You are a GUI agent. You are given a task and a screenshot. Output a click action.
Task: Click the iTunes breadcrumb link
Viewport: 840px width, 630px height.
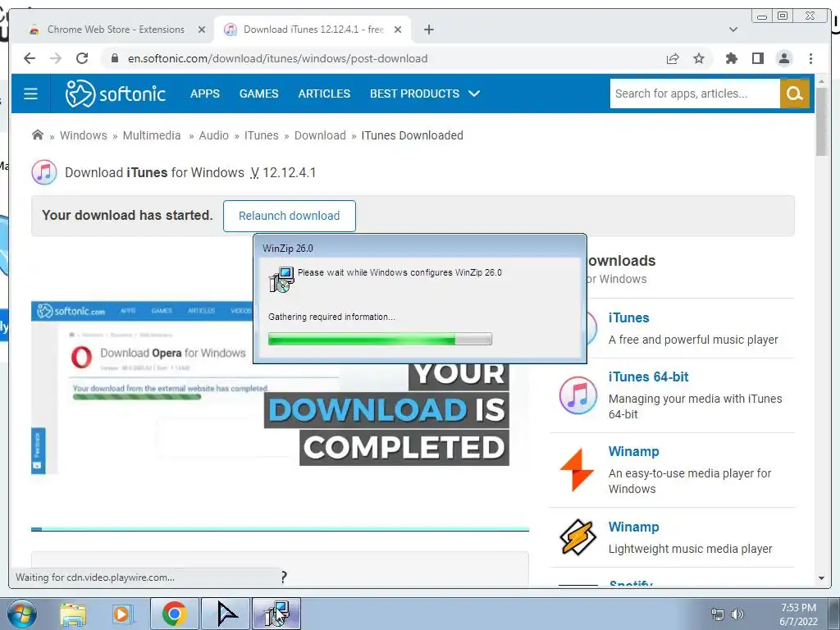coord(262,135)
